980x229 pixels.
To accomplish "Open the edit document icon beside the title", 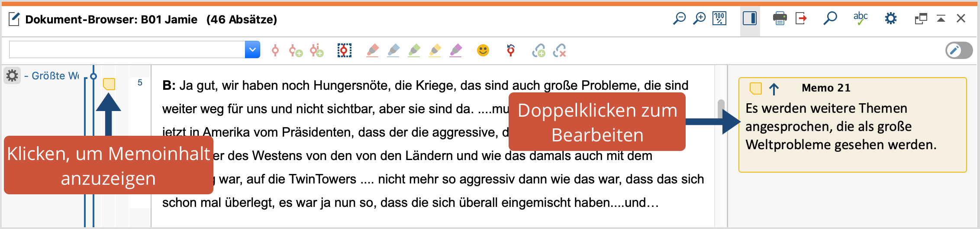I will pos(14,19).
